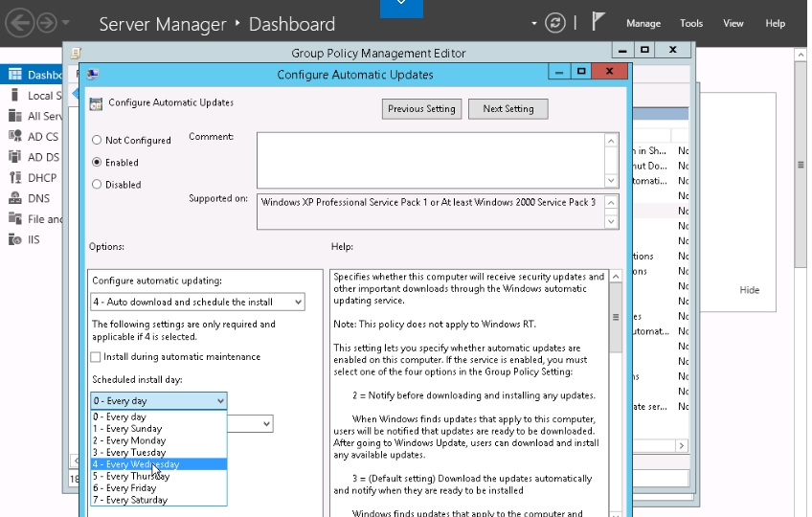Open the AD DS role icon
Viewport: 812px width, 517px height.
click(x=15, y=157)
